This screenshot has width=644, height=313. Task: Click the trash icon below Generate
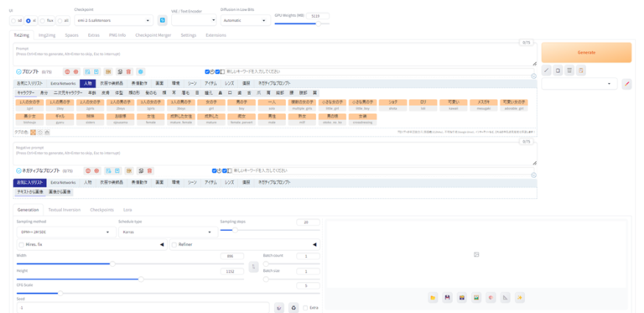point(569,70)
